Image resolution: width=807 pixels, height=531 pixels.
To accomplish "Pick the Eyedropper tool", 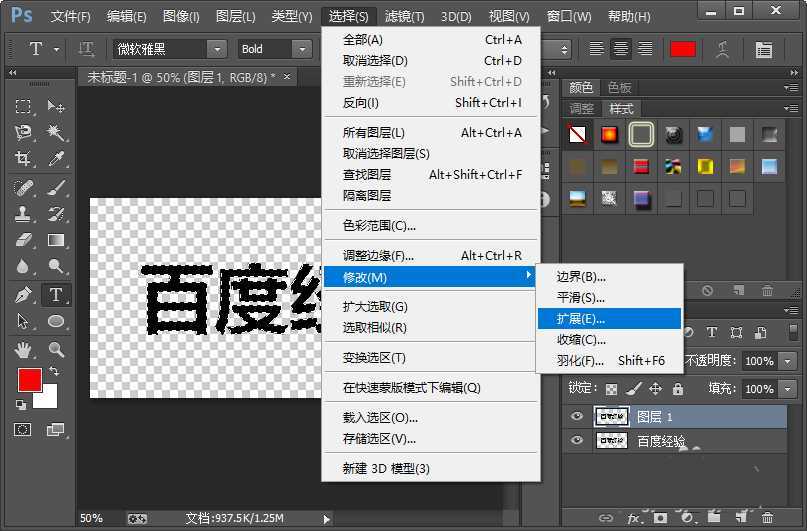I will click(56, 159).
